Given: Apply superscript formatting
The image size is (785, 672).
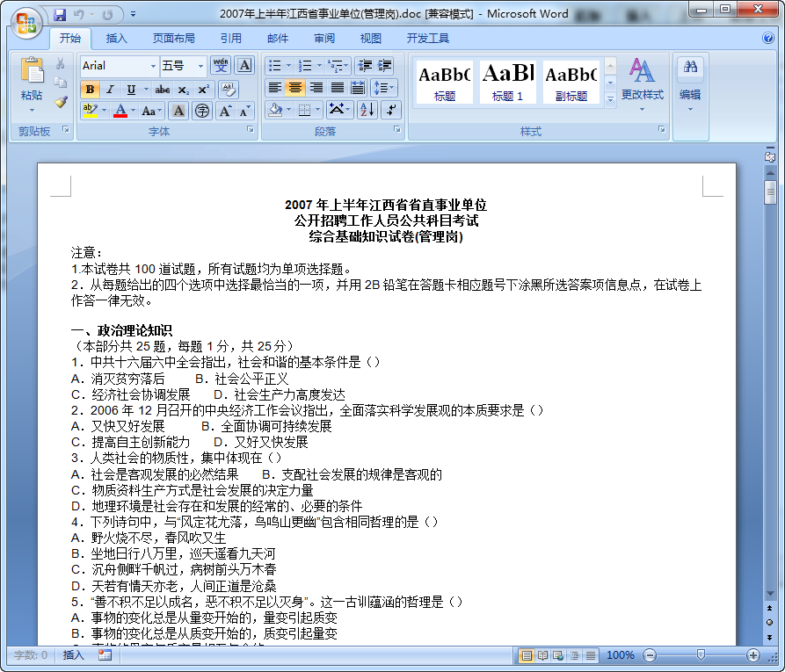Looking at the screenshot, I should (x=203, y=90).
